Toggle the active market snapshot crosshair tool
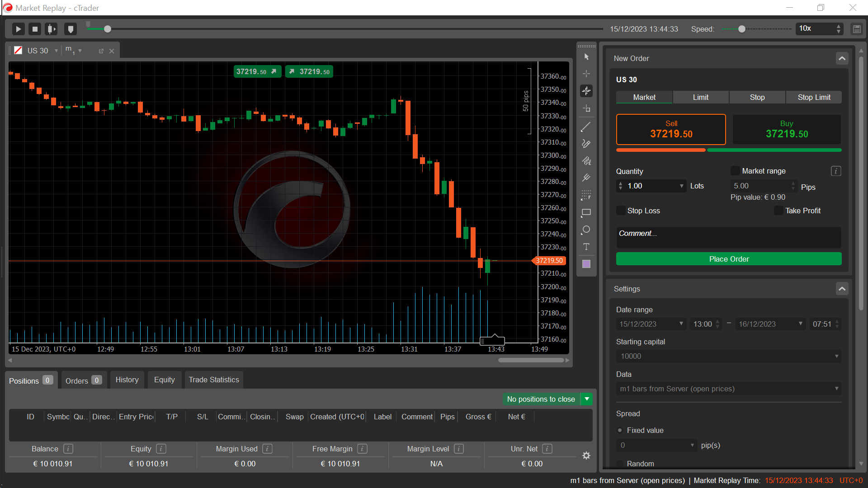This screenshot has width=868, height=488. pyautogui.click(x=586, y=91)
